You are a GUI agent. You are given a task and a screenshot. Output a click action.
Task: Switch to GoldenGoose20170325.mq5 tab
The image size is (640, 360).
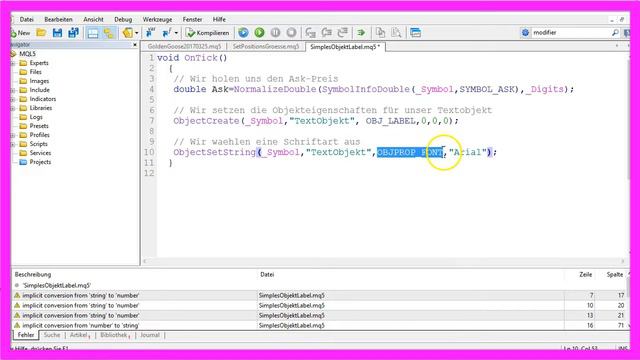[184, 47]
